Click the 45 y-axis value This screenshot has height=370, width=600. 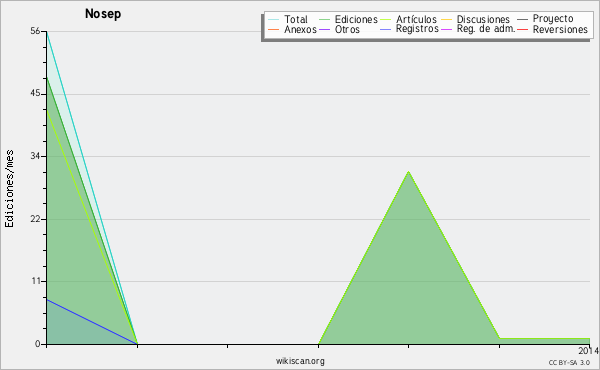point(35,94)
